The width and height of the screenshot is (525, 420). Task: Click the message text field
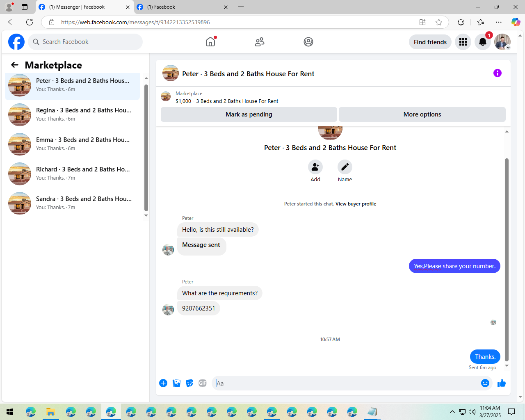347,383
